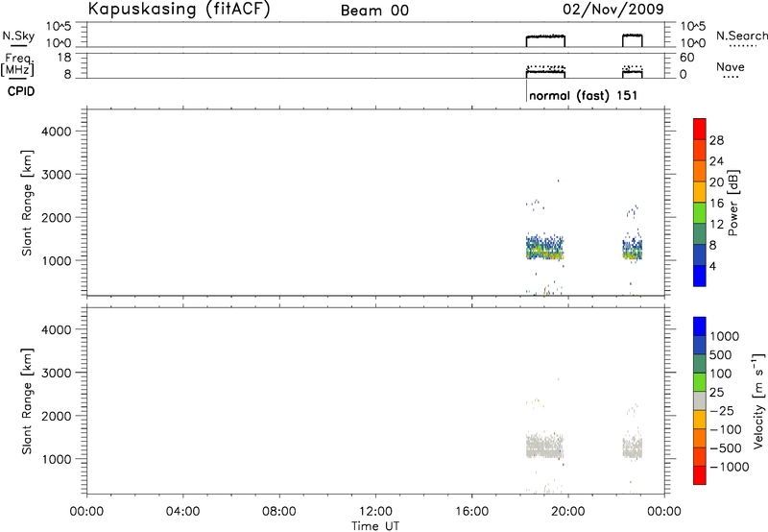Click the 'Beam 00' label

pos(374,11)
